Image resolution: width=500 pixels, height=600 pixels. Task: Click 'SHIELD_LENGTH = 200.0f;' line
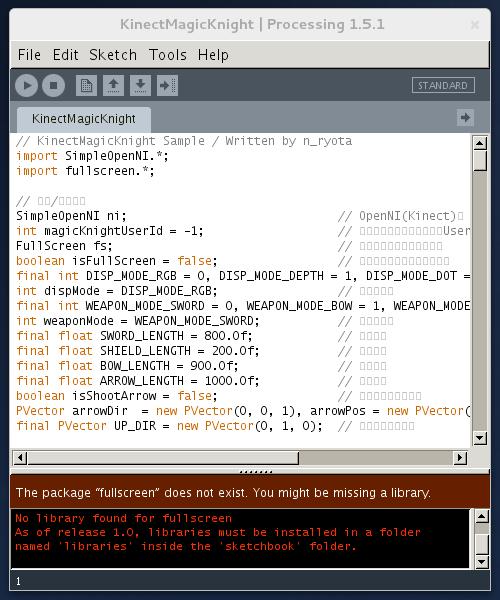click(138, 351)
